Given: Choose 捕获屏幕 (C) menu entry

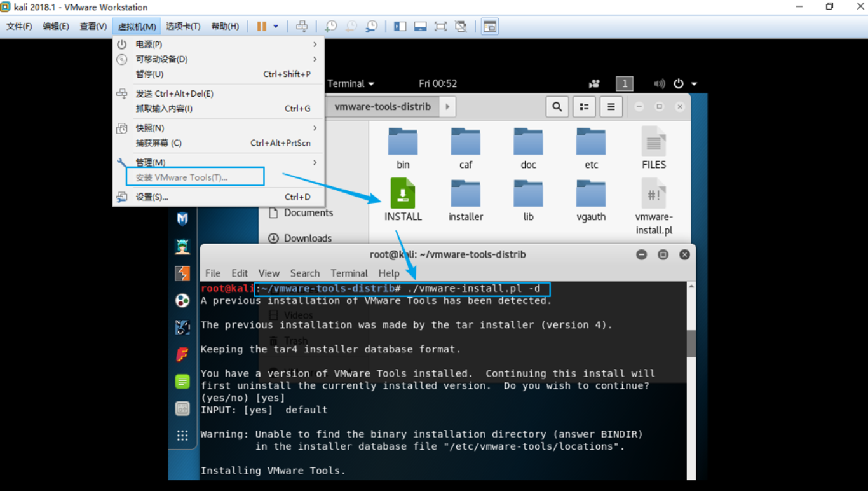Looking at the screenshot, I should [x=219, y=142].
